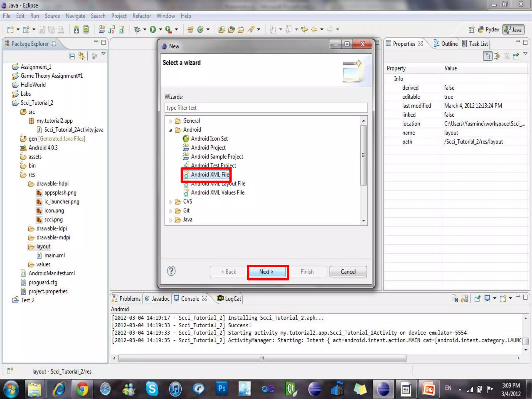Select appsplash.png file in tree
532x399 pixels.
coord(56,193)
